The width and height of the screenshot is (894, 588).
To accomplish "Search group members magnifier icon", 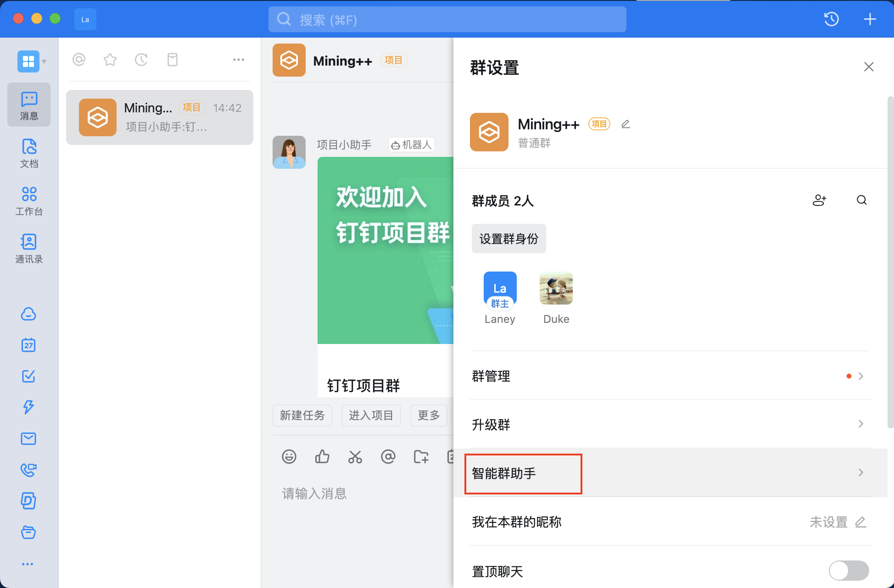I will coord(861,200).
